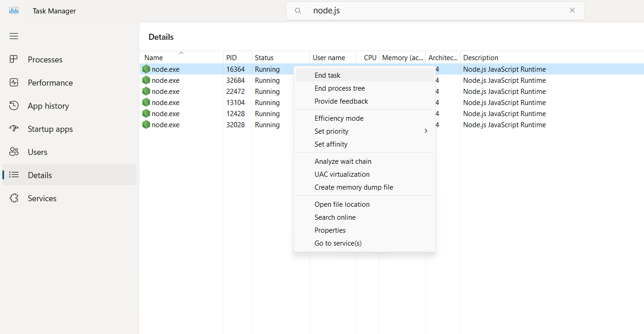Open Set affinity option
Image resolution: width=644 pixels, height=334 pixels.
click(x=365, y=144)
